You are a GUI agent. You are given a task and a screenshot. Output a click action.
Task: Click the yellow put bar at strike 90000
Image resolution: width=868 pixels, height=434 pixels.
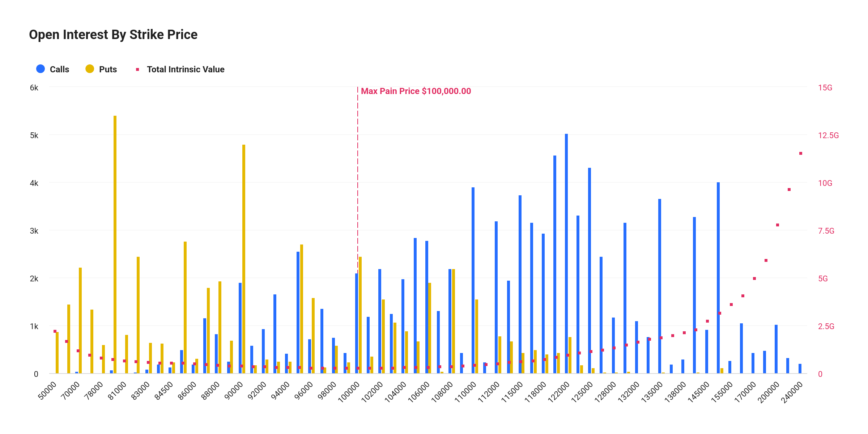pos(243,257)
